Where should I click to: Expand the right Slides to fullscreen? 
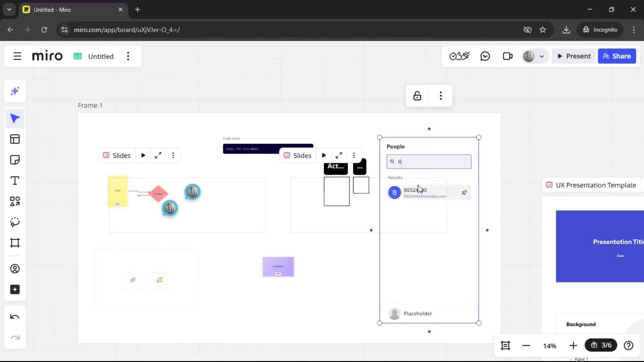point(339,155)
